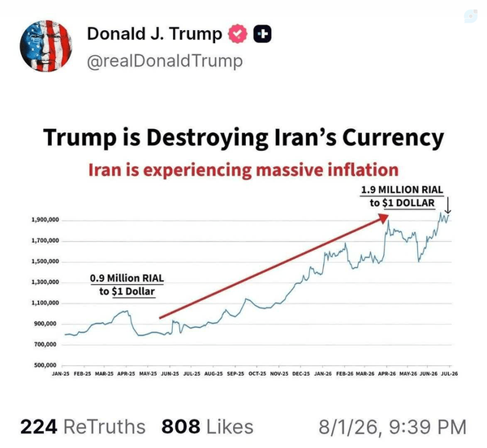Open the profile avatar picture

pos(45,46)
